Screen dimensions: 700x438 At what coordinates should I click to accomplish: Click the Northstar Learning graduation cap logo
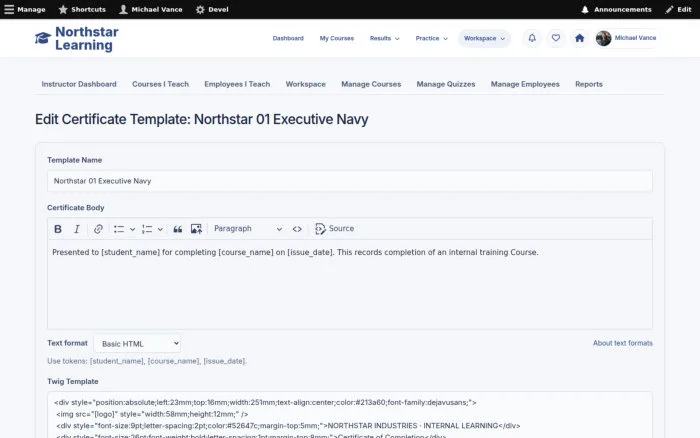pyautogui.click(x=43, y=38)
